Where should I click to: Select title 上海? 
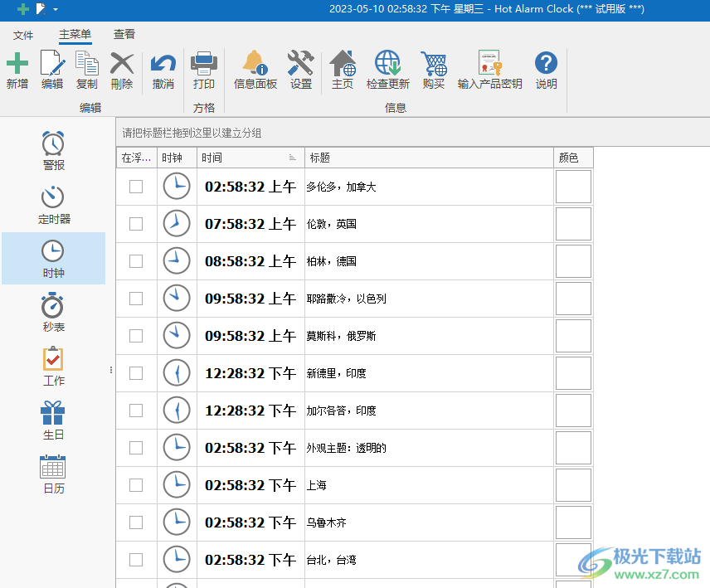[x=317, y=485]
